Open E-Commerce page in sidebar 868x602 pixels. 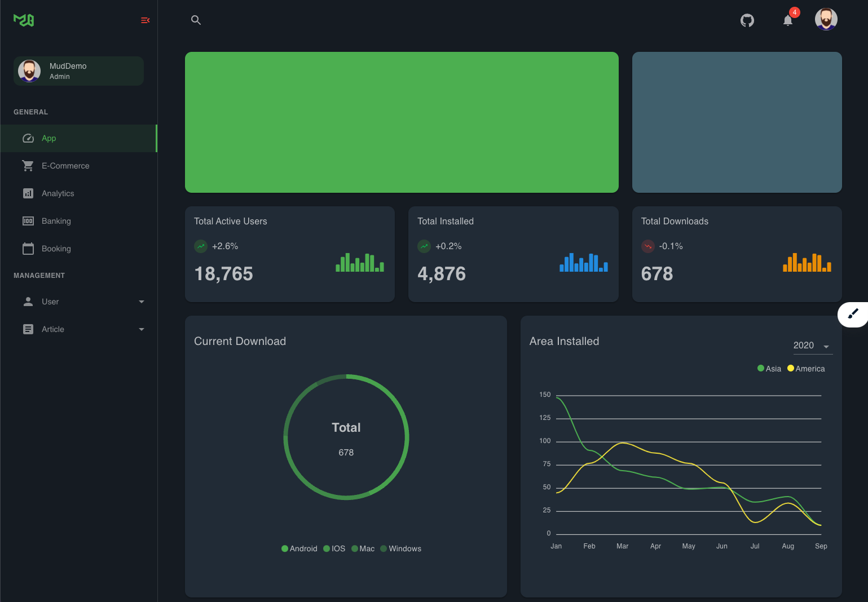(78, 166)
